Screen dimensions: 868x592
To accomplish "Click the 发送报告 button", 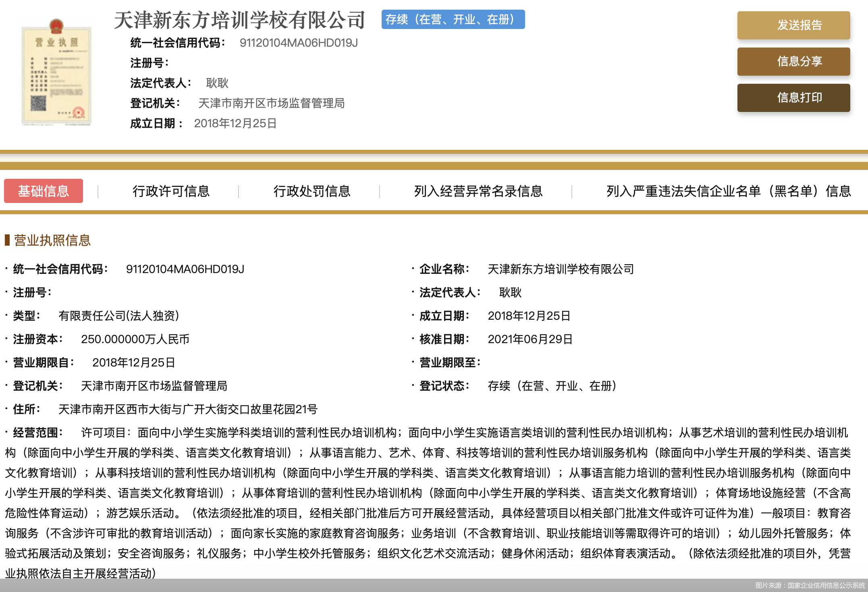I will click(793, 25).
